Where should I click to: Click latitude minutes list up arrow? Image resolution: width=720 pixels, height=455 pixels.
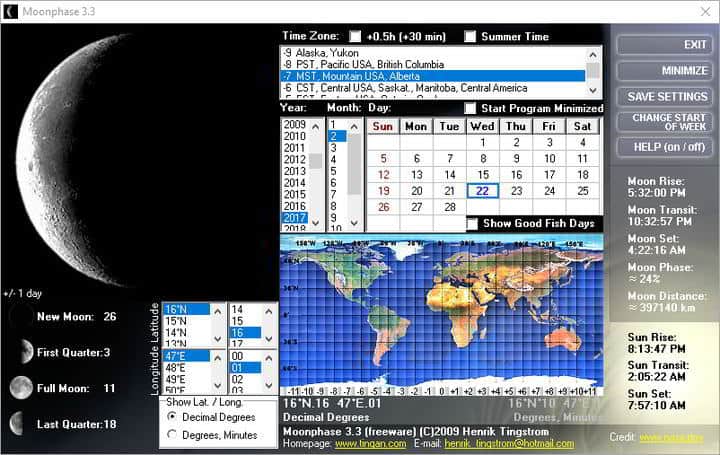(269, 311)
